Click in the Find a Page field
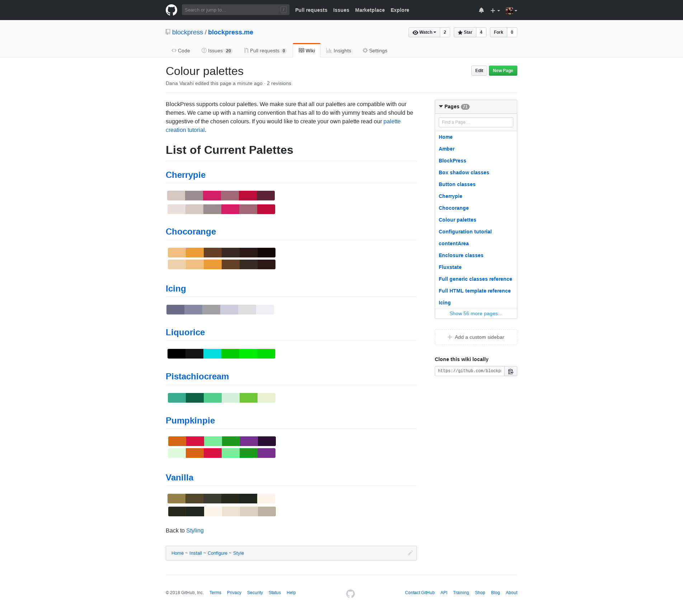The height and width of the screenshot is (616, 683). pyautogui.click(x=476, y=122)
